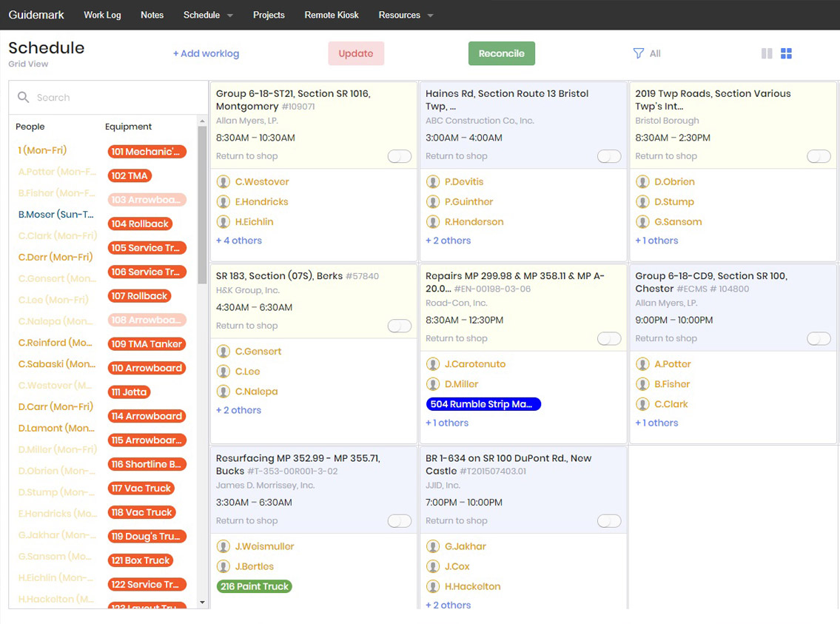This screenshot has width=840, height=624.
Task: Click the filter funnel icon
Action: tap(638, 53)
